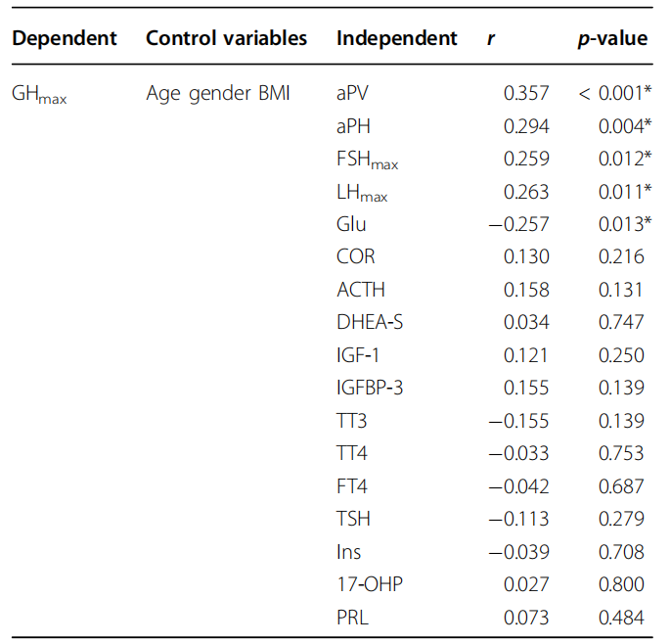Select the IGF-1 r value 0.121
The width and height of the screenshot is (670, 644).
(526, 355)
